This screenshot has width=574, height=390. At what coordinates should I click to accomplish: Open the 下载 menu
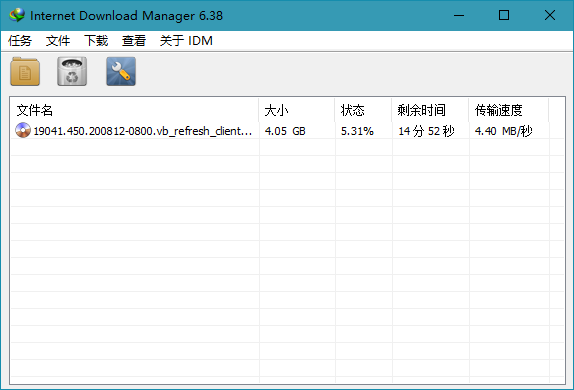click(x=96, y=41)
